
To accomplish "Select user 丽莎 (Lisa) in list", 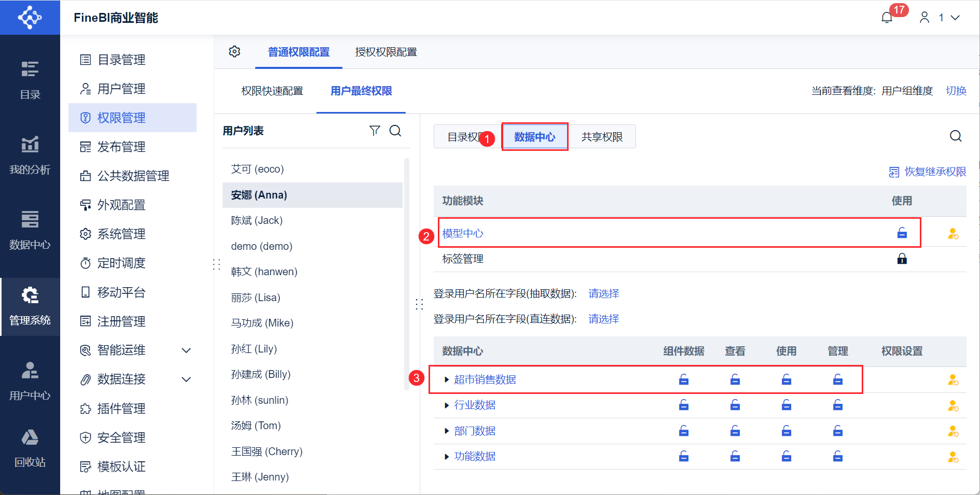I will [x=256, y=298].
